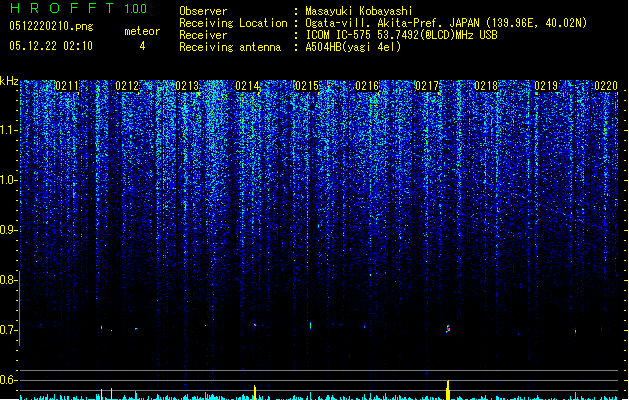Select the ICOM IC-575 receiver description

pos(401,35)
